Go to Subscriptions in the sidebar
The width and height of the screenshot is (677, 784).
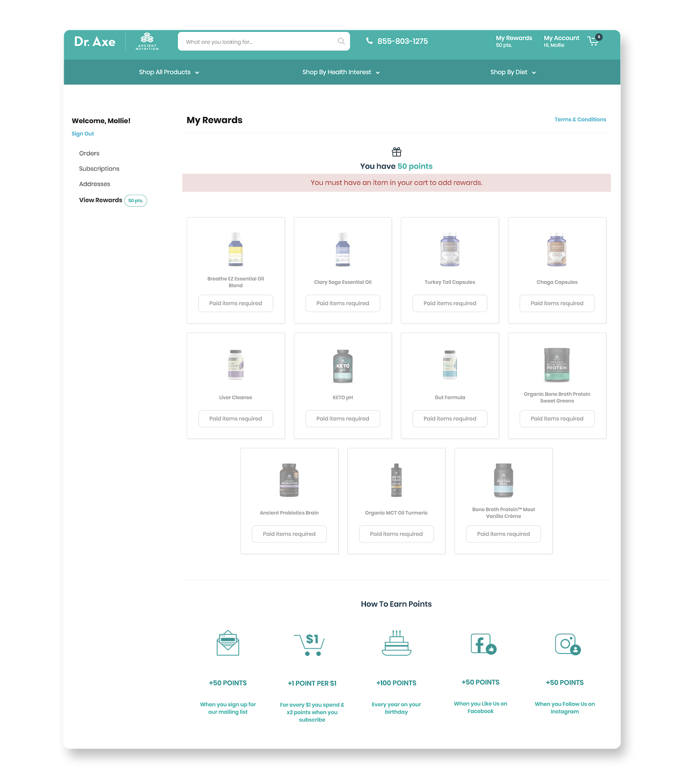pyautogui.click(x=99, y=169)
